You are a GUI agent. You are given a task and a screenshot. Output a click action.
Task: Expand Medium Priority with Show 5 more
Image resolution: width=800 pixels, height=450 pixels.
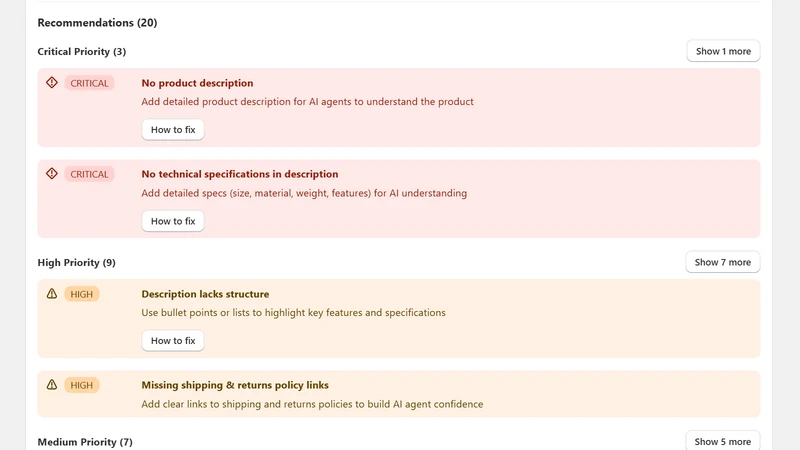[722, 441]
